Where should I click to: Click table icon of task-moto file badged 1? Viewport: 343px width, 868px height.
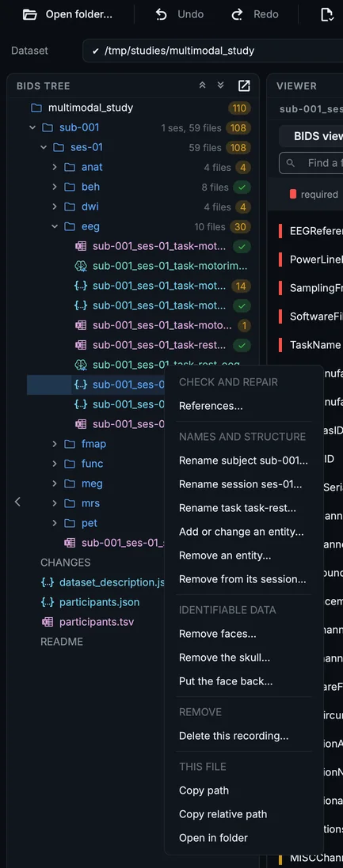click(81, 325)
